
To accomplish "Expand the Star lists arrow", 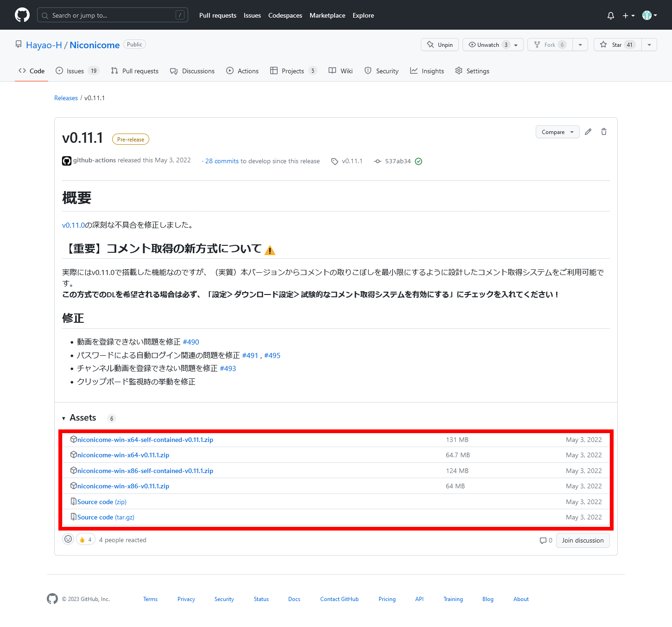I will click(649, 45).
